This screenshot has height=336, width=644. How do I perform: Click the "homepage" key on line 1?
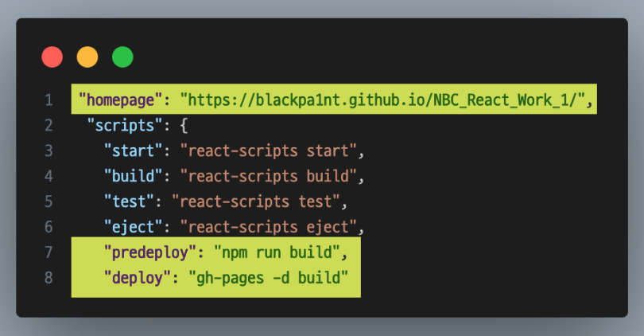click(121, 100)
